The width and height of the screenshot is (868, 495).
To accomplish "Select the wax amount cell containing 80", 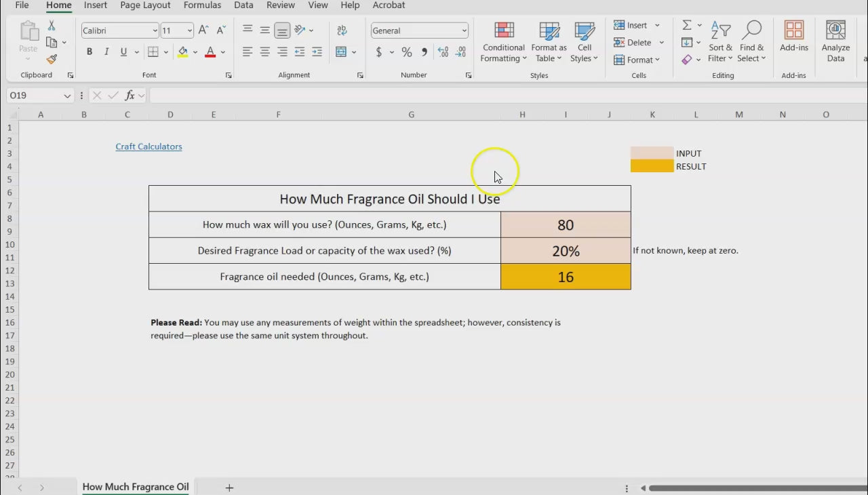I will pyautogui.click(x=566, y=224).
